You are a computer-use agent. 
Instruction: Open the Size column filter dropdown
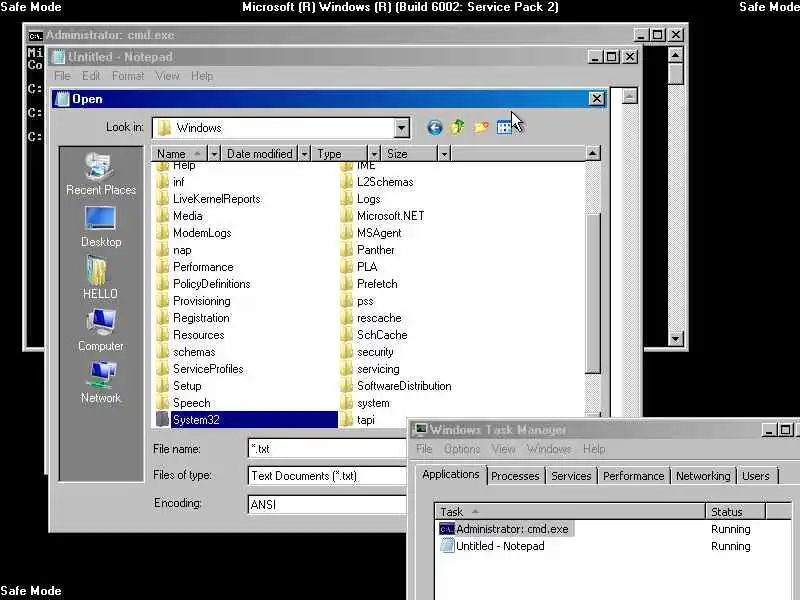coord(444,154)
